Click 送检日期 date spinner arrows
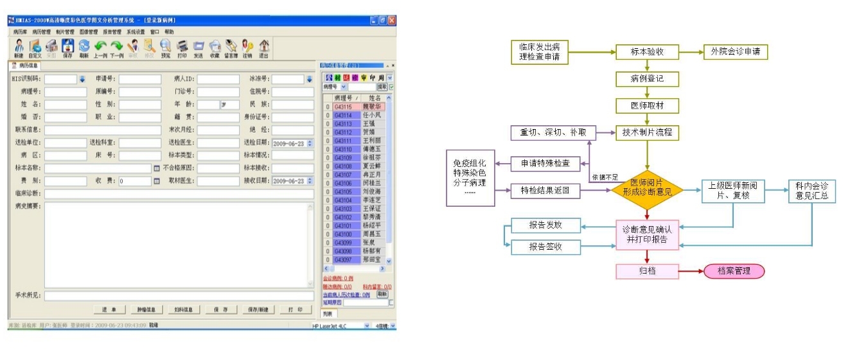 [x=310, y=143]
